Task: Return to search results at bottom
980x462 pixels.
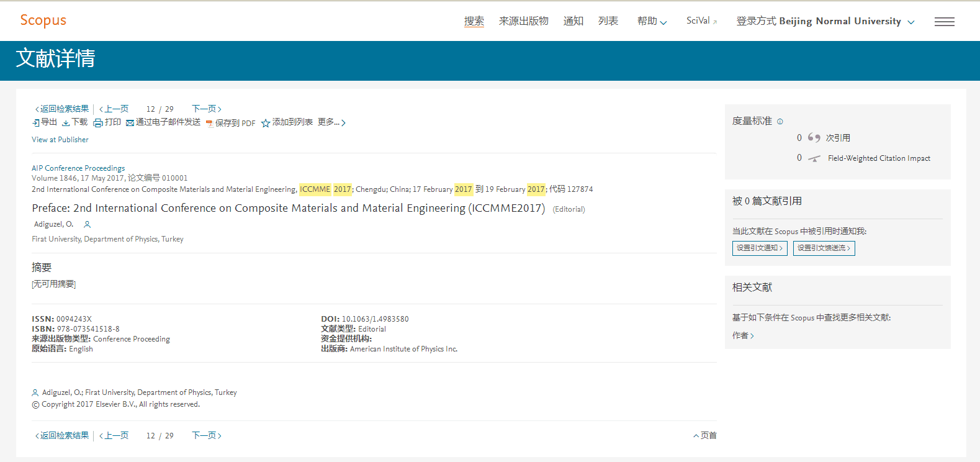Action: tap(62, 435)
